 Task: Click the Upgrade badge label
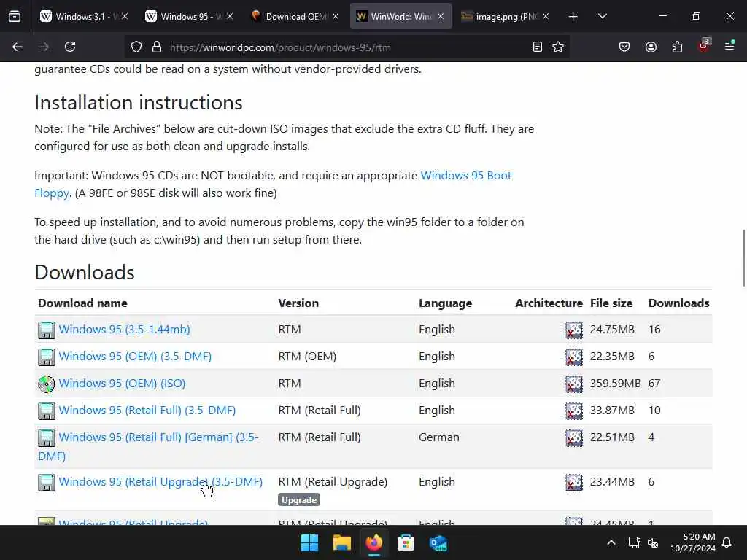[298, 500]
